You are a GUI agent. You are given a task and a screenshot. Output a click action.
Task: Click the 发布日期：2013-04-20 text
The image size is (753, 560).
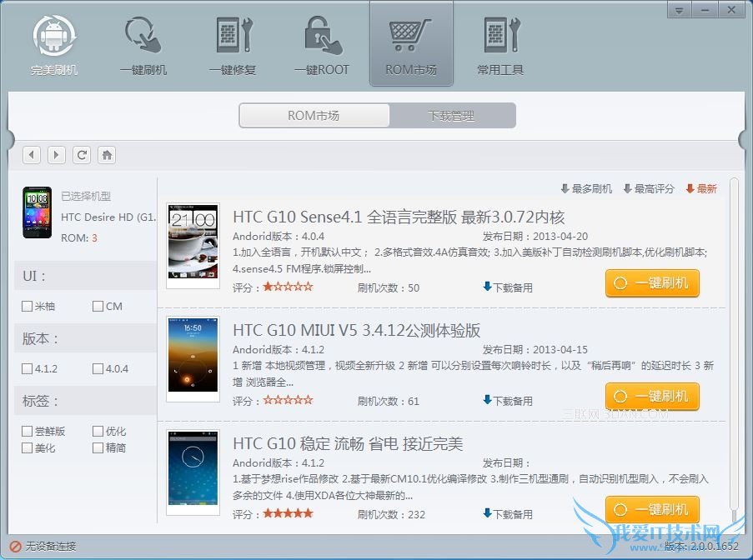point(535,236)
